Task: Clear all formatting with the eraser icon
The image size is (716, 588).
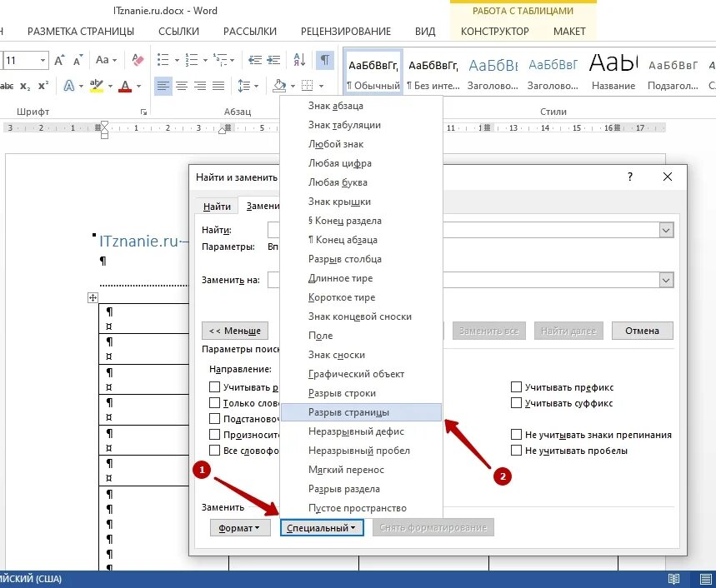Action: tap(138, 60)
